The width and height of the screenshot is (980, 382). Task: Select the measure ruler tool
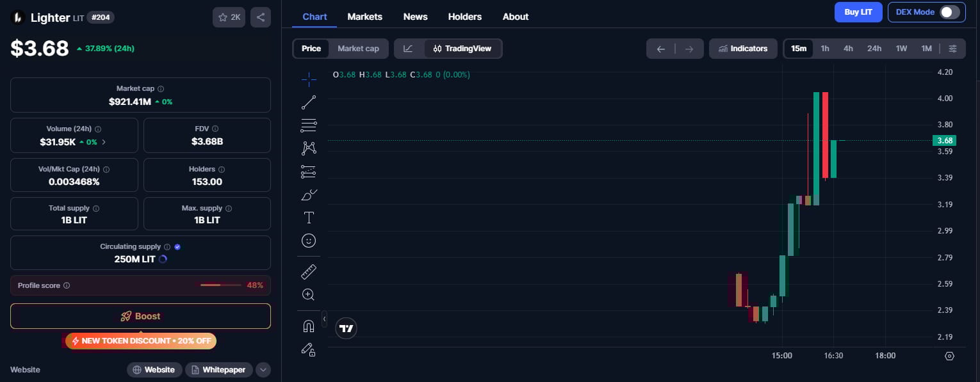pos(309,271)
